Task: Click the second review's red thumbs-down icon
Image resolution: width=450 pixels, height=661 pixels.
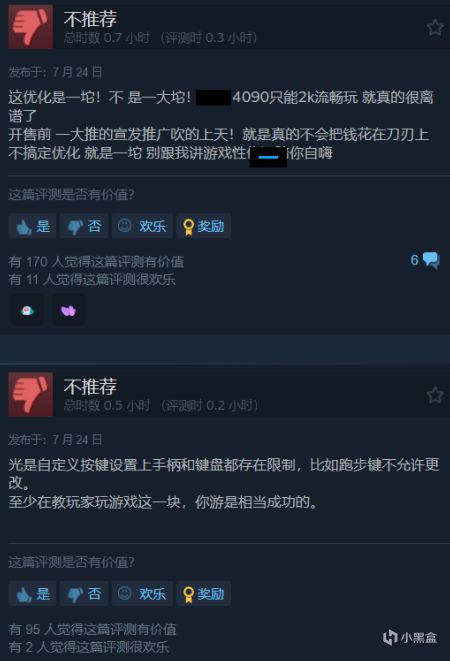Action: [30, 394]
